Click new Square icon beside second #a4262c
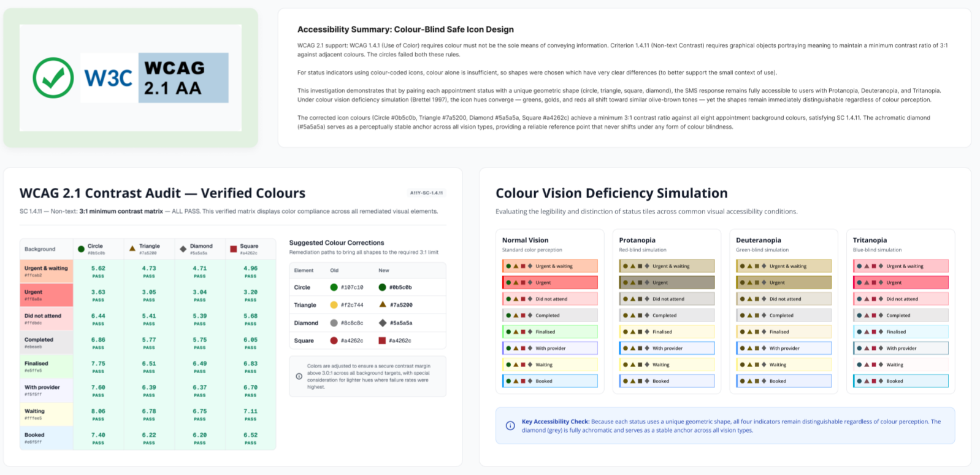 [x=382, y=341]
